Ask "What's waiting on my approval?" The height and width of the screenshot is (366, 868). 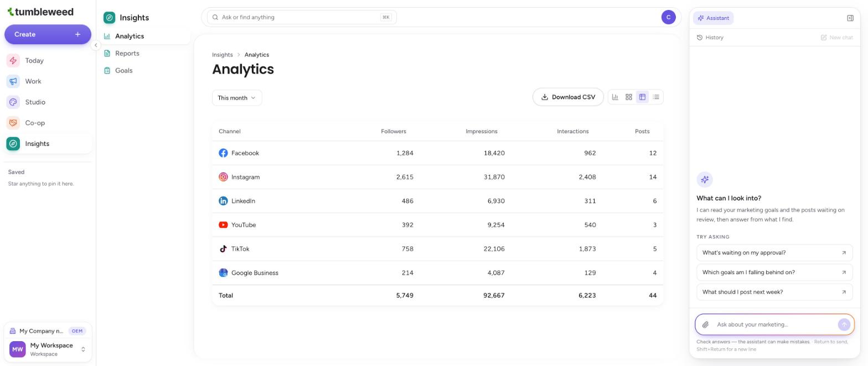(774, 253)
